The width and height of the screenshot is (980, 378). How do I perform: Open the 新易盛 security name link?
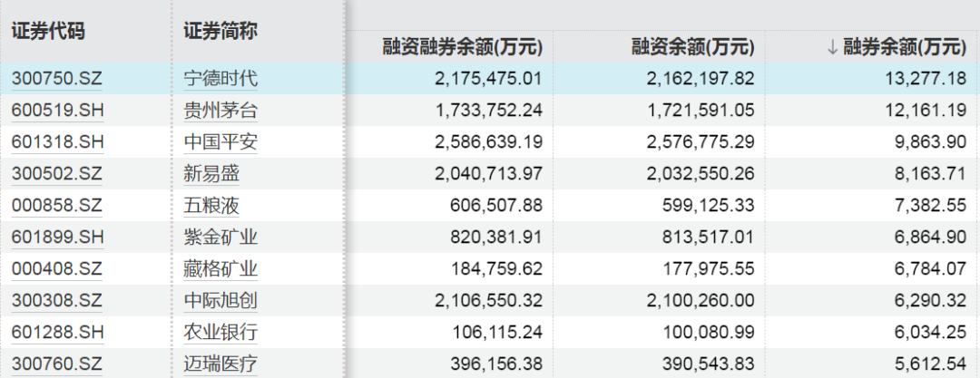pos(211,174)
